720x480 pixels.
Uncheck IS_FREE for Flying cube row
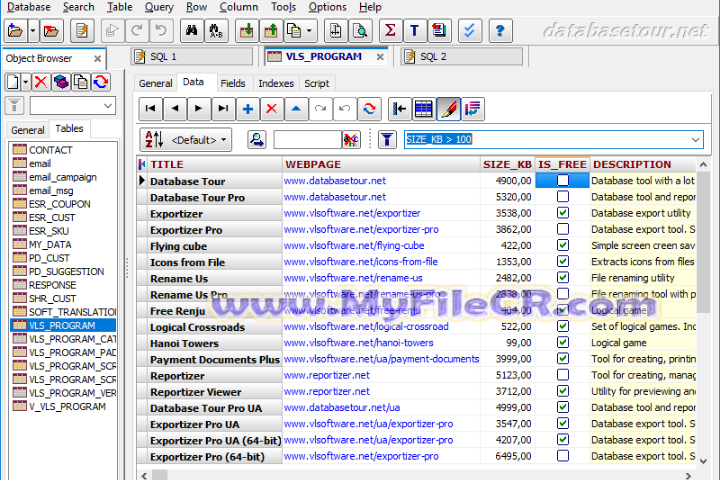click(x=562, y=245)
